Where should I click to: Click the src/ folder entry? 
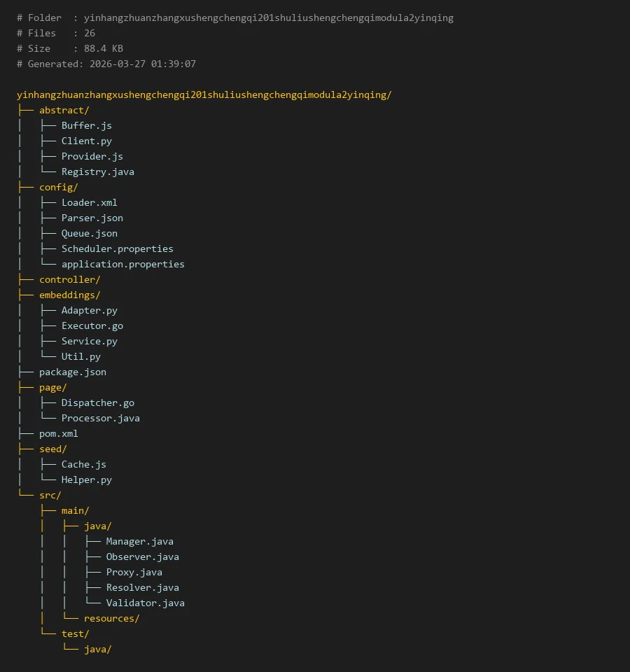click(x=50, y=495)
